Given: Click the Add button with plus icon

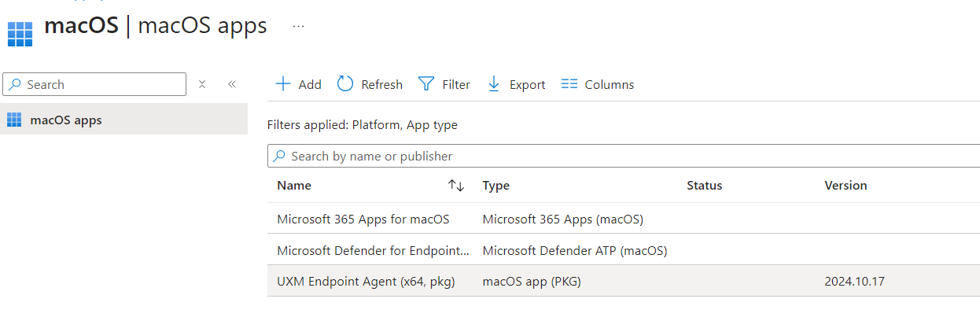Looking at the screenshot, I should pos(298,84).
